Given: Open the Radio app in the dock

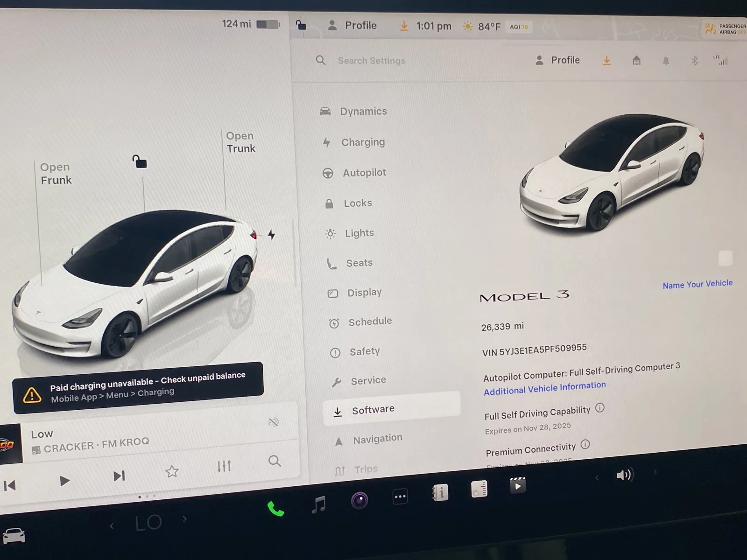Looking at the screenshot, I should tap(479, 489).
